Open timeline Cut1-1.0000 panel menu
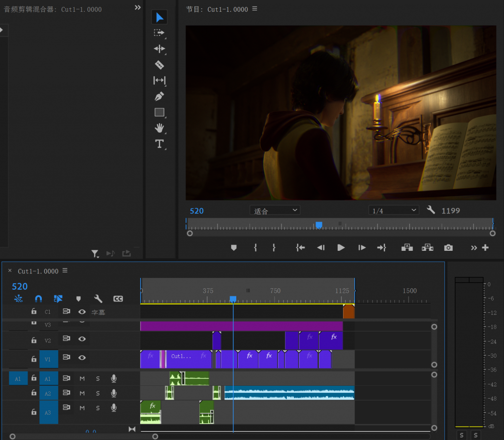 [65, 271]
